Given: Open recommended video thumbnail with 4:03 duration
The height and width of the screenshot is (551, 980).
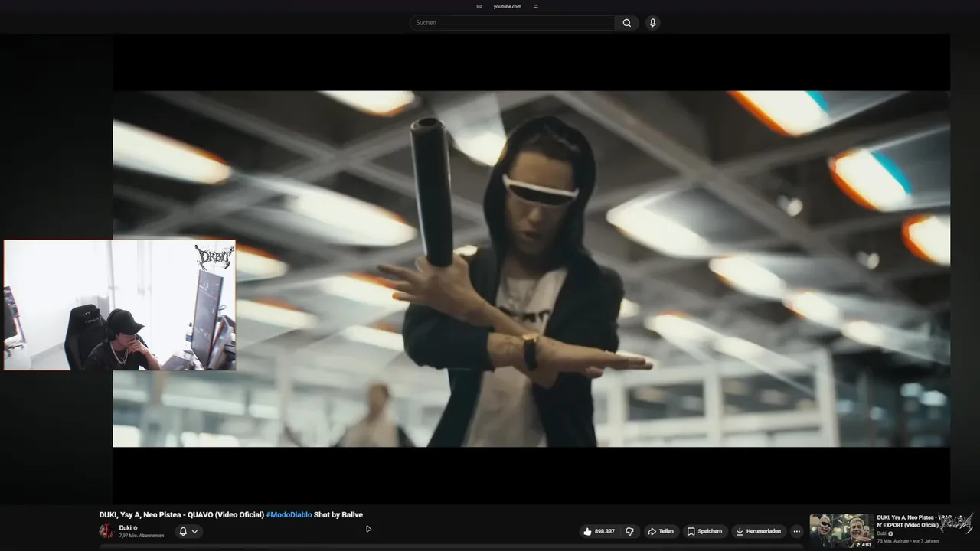Looking at the screenshot, I should pyautogui.click(x=841, y=531).
